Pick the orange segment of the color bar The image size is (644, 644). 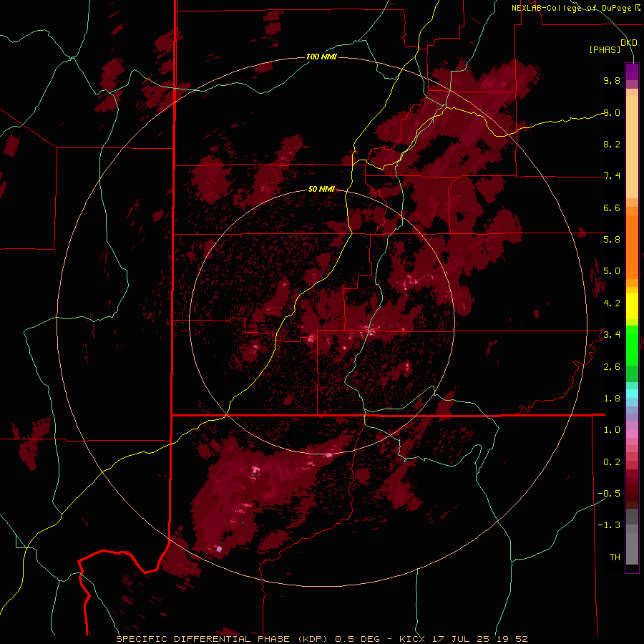click(x=632, y=247)
